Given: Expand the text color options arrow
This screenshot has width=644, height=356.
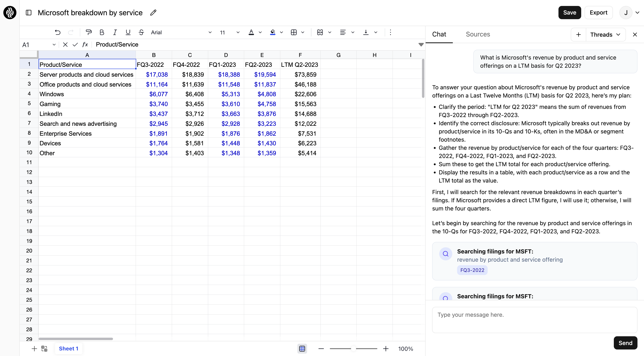Looking at the screenshot, I should [260, 32].
